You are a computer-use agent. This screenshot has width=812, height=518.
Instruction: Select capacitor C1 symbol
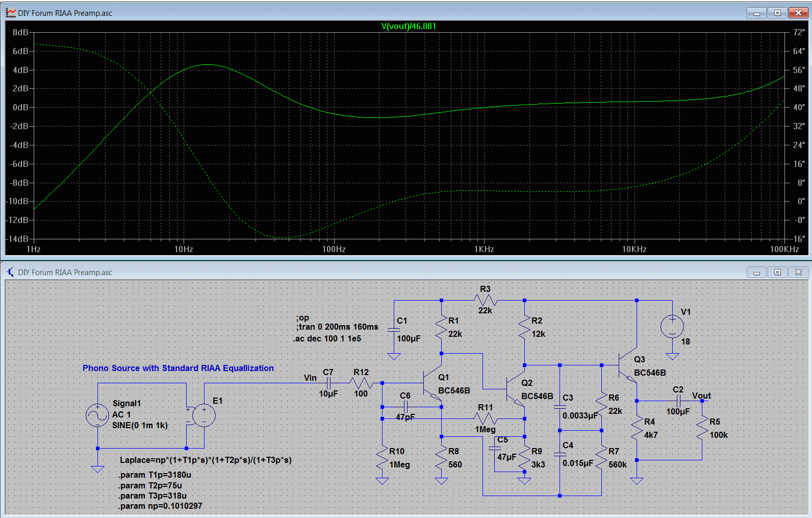394,330
